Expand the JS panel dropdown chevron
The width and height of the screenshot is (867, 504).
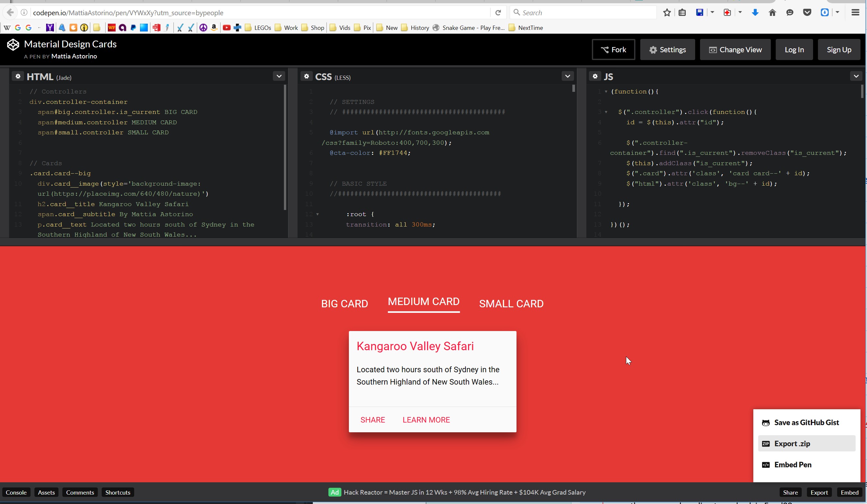856,76
